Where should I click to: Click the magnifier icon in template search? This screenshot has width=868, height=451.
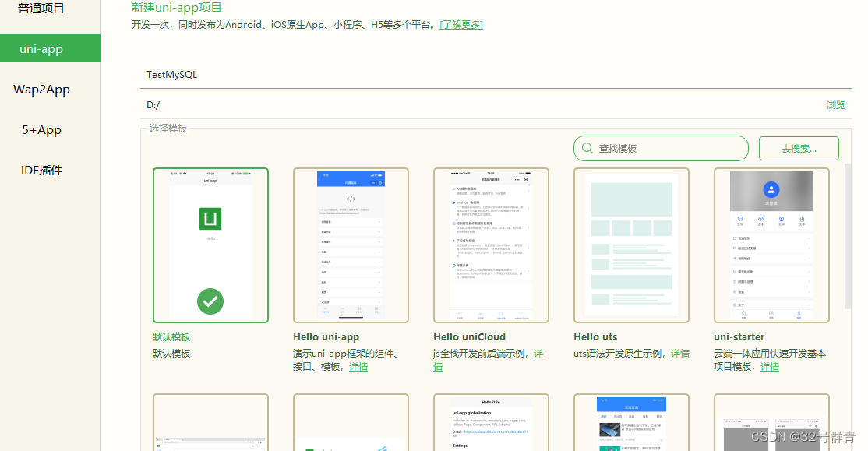click(x=587, y=148)
